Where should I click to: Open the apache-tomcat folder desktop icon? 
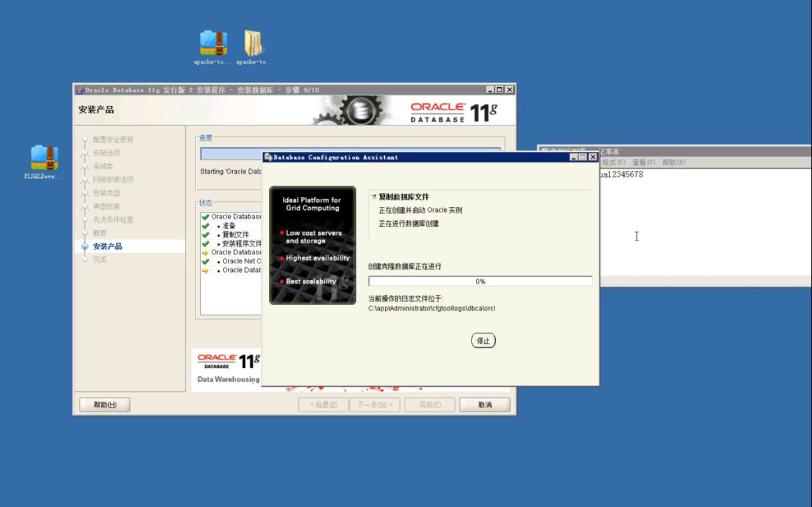pyautogui.click(x=254, y=47)
